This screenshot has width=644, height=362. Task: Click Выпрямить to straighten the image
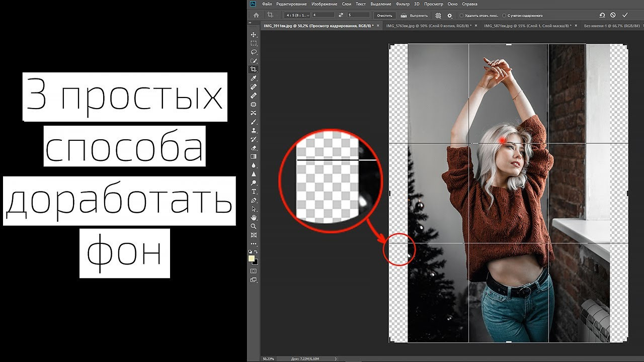tap(419, 15)
